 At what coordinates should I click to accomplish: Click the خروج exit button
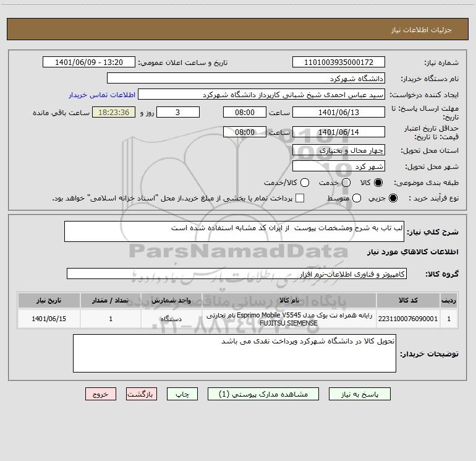click(x=101, y=394)
